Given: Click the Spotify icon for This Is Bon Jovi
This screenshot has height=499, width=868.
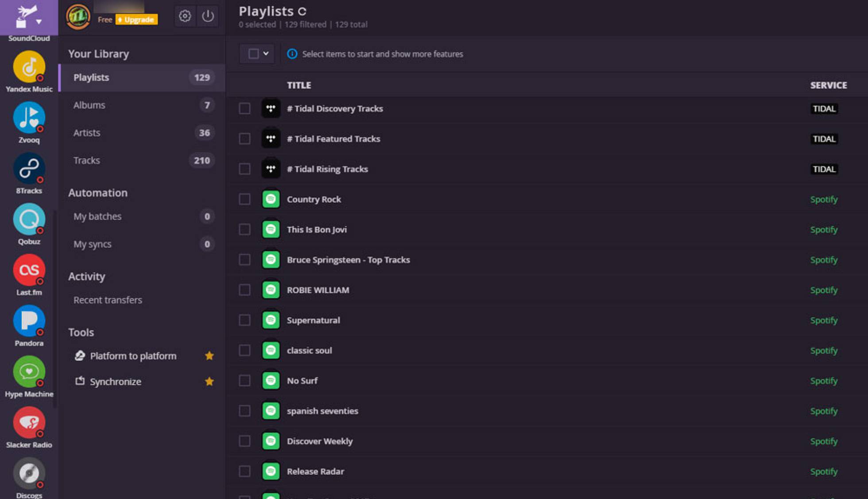Looking at the screenshot, I should (x=271, y=230).
